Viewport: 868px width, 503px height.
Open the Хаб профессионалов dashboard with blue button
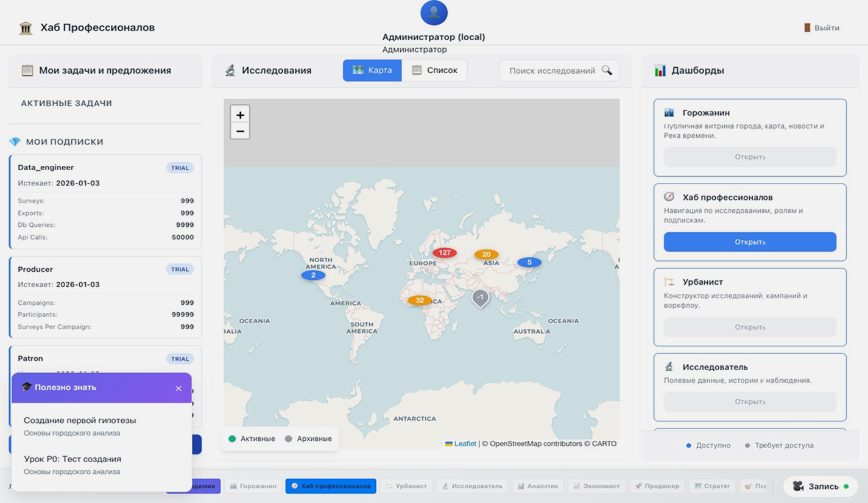pos(749,242)
